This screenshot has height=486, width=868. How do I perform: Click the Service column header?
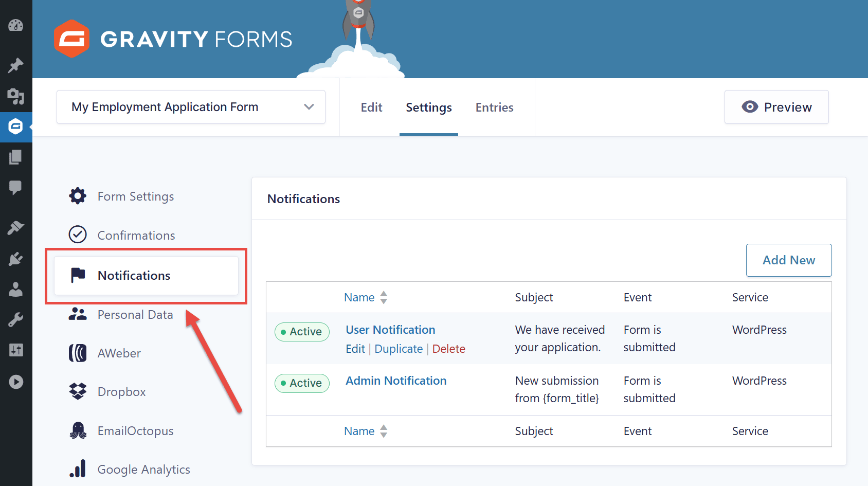(x=750, y=297)
